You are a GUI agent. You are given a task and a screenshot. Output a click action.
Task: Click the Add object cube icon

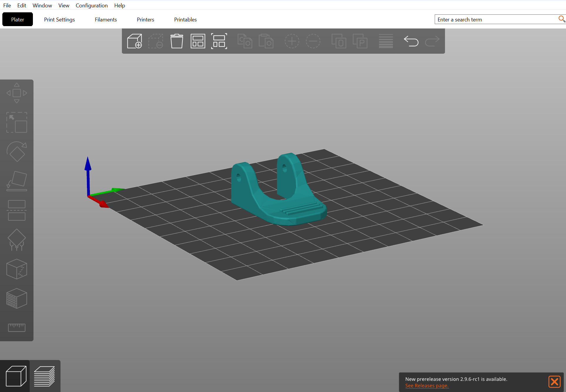(x=135, y=41)
